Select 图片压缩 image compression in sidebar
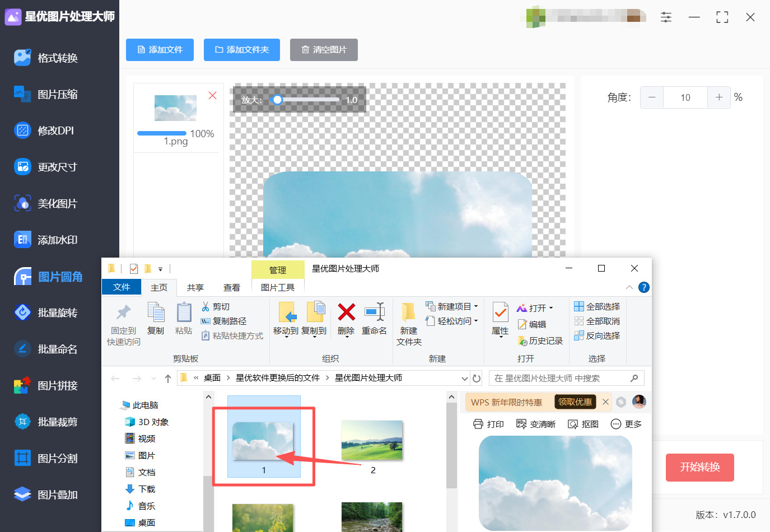The height and width of the screenshot is (532, 770). coord(46,94)
